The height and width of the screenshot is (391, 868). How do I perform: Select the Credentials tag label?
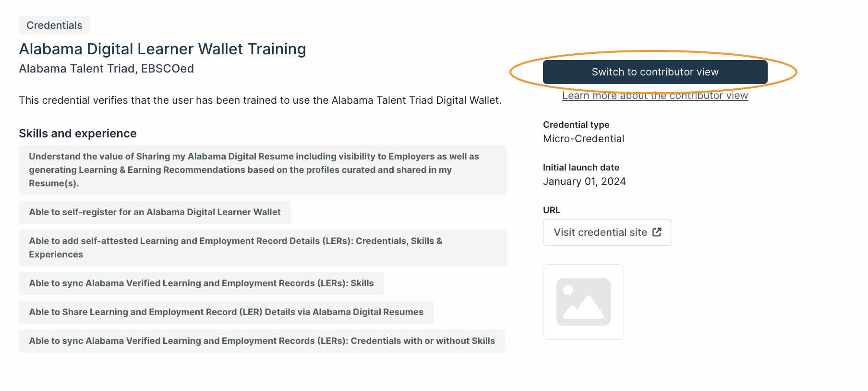pos(54,25)
